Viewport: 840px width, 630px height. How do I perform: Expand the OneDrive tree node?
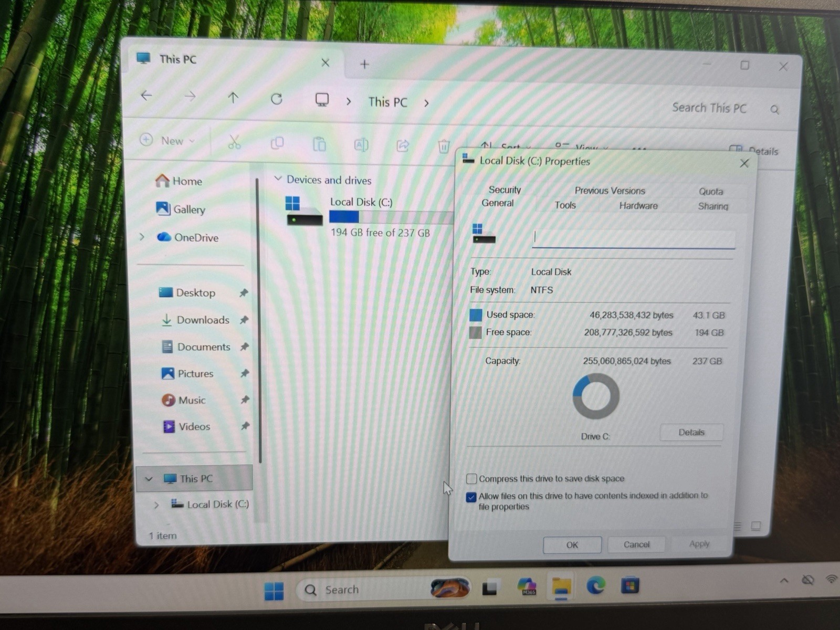click(x=142, y=237)
